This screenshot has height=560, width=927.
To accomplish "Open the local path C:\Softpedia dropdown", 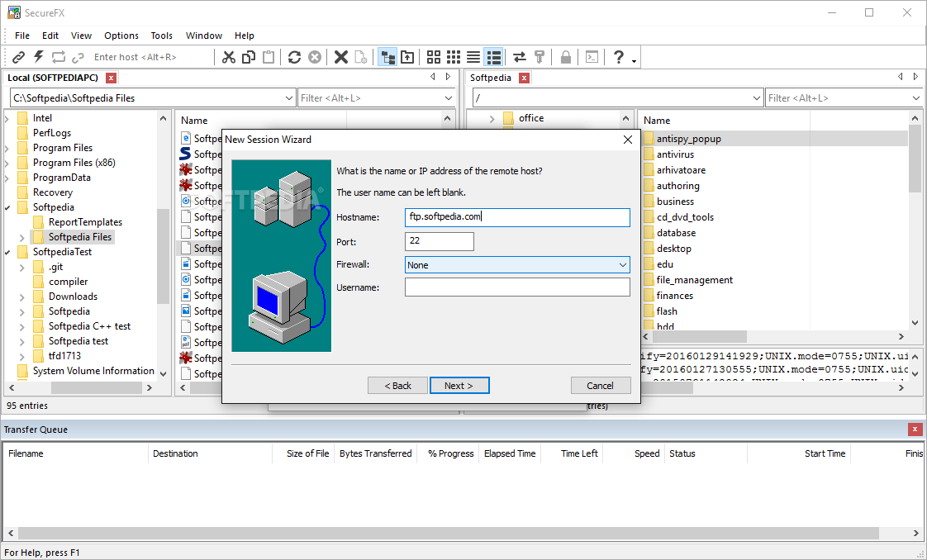I will [289, 98].
